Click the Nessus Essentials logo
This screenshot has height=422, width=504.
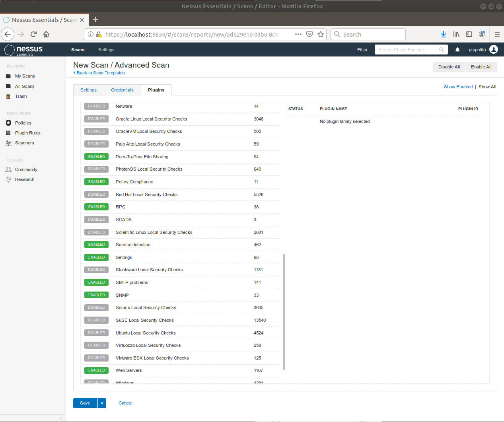click(x=24, y=50)
